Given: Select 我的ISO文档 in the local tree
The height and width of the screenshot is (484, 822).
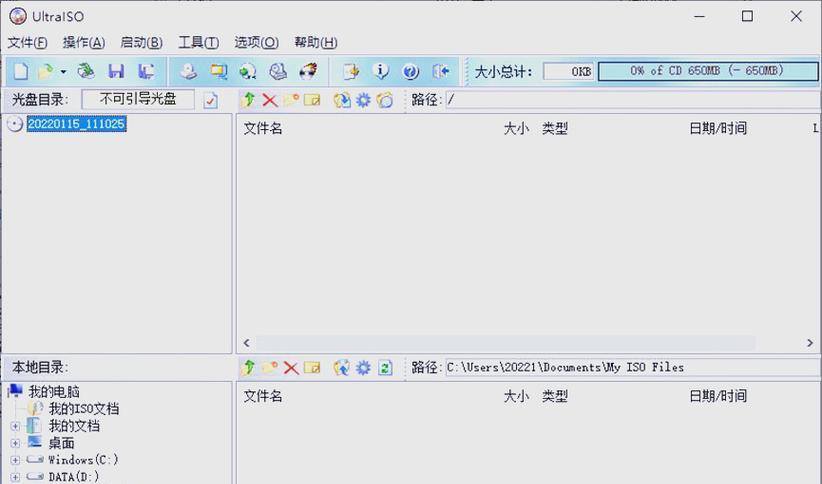Looking at the screenshot, I should click(84, 408).
